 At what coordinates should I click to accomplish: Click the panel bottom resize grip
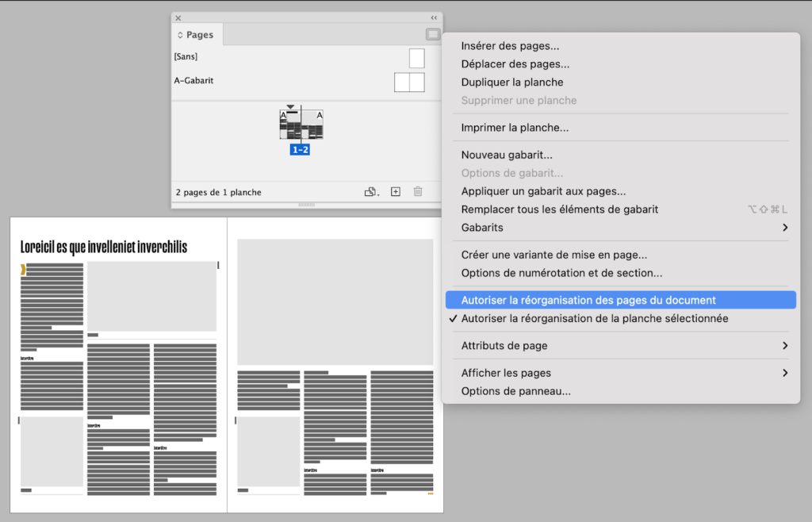(306, 205)
